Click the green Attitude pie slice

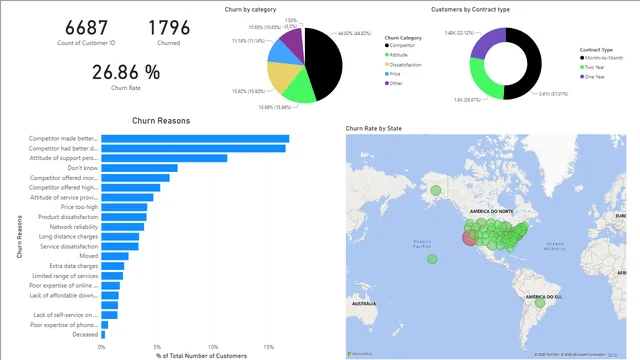click(301, 88)
